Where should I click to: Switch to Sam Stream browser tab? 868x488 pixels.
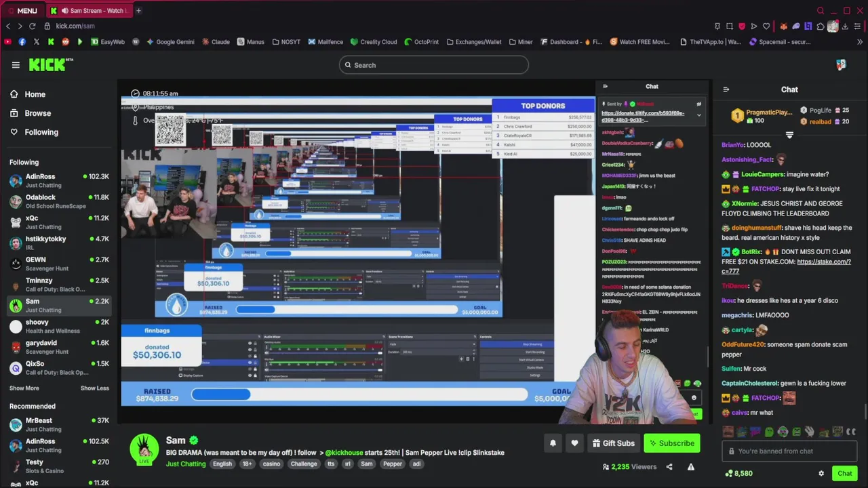point(89,11)
